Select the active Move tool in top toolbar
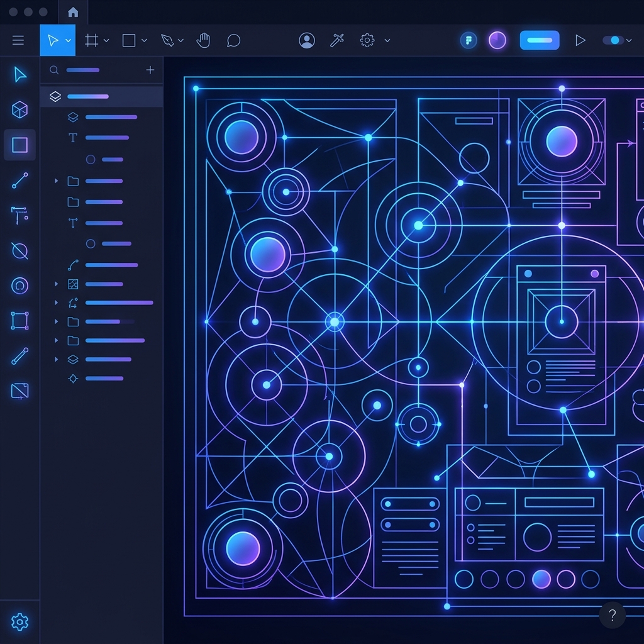This screenshot has height=644, width=644. click(x=53, y=40)
